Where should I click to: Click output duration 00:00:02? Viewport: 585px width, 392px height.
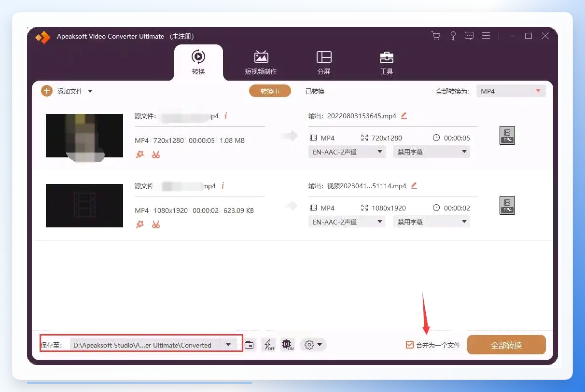[457, 208]
